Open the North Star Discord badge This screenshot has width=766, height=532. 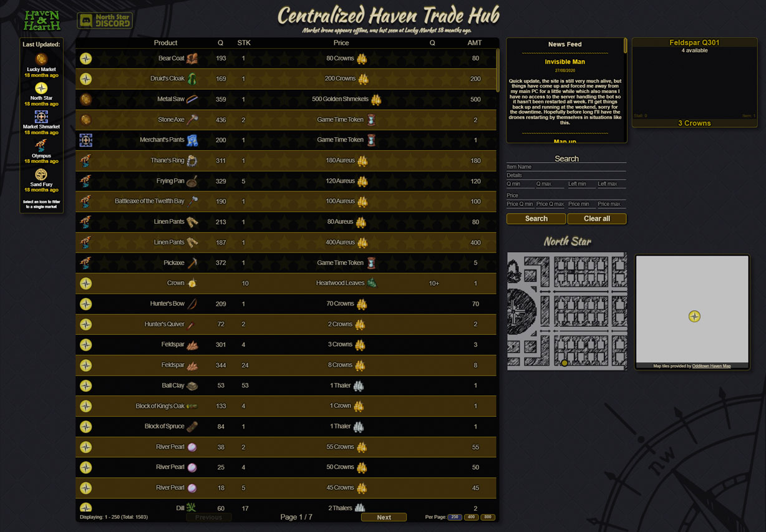click(105, 21)
